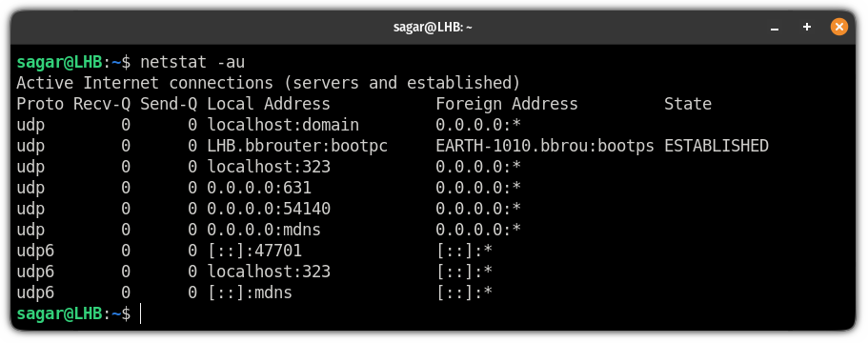The width and height of the screenshot is (868, 343).
Task: Click foreign address '[::]:*' of 47701 row
Action: [464, 251]
